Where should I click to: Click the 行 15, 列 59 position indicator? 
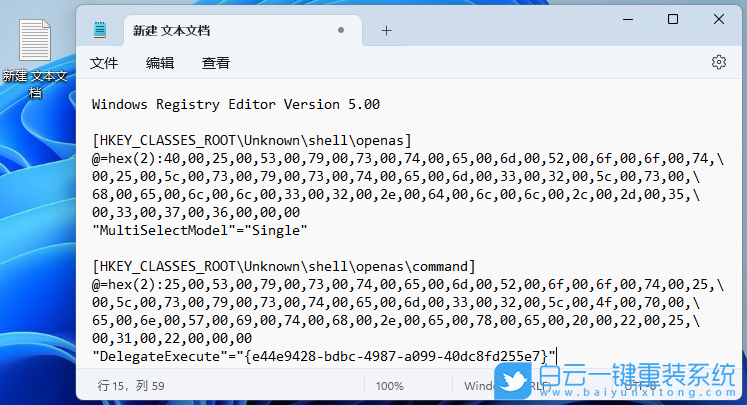coord(131,385)
